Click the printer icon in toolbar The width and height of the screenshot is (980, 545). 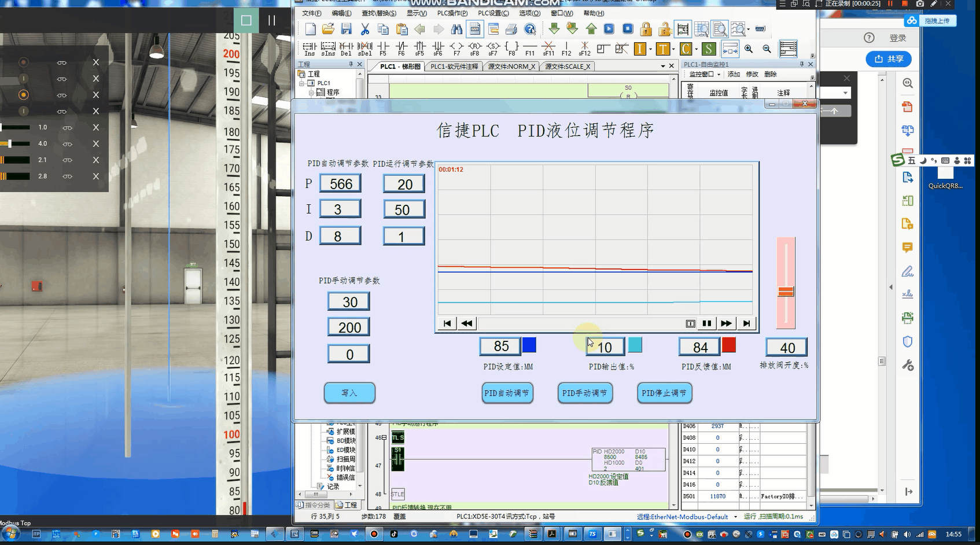point(511,29)
